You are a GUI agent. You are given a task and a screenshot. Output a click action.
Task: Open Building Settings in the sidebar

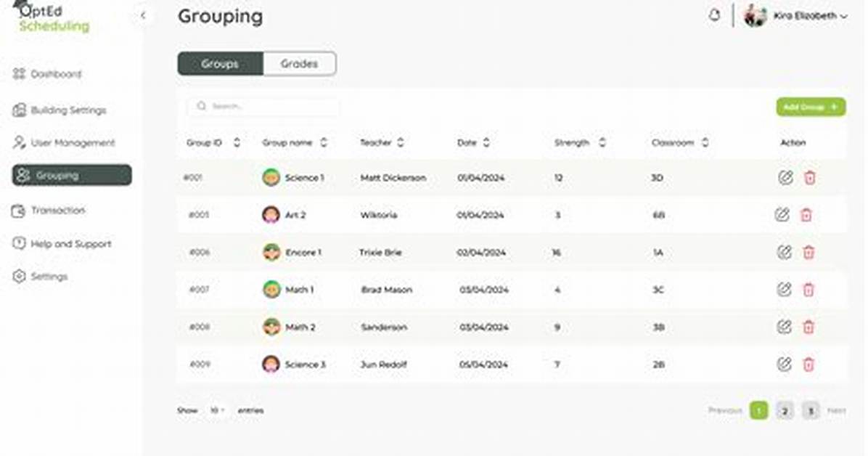tap(60, 110)
